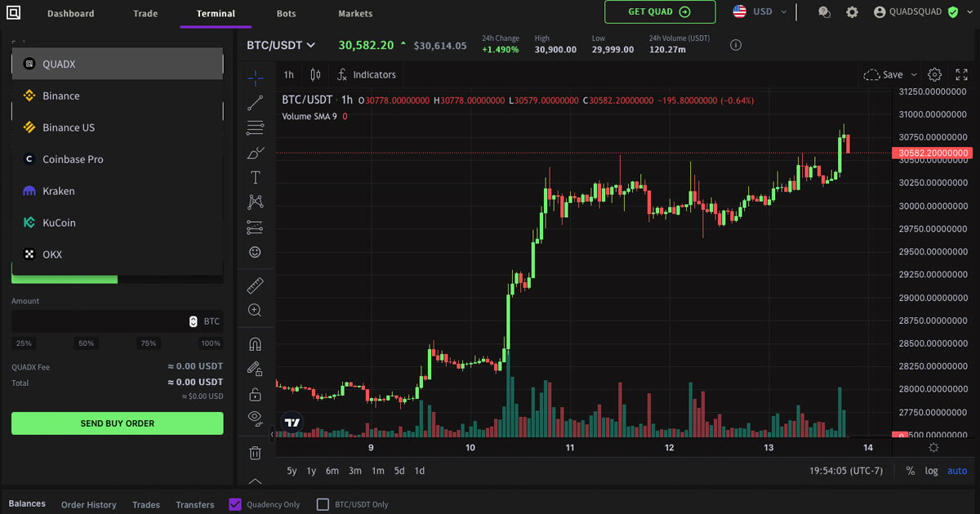This screenshot has height=514, width=980.
Task: Activate the magnet snap mode
Action: [x=255, y=343]
